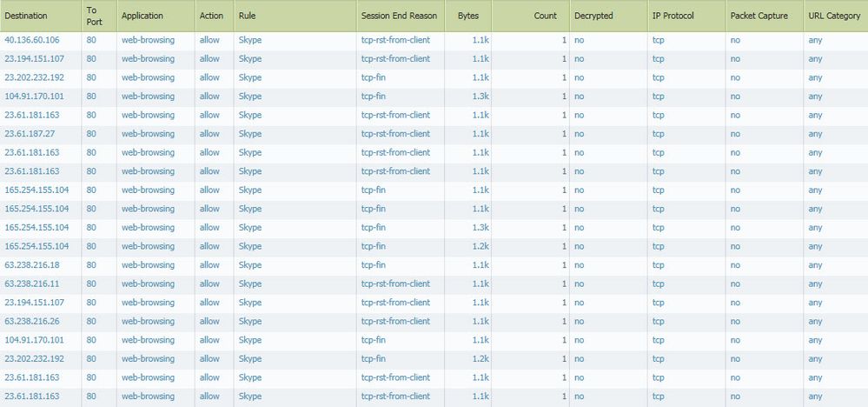868x407 pixels.
Task: Select the Decrypted column header
Action: click(593, 16)
